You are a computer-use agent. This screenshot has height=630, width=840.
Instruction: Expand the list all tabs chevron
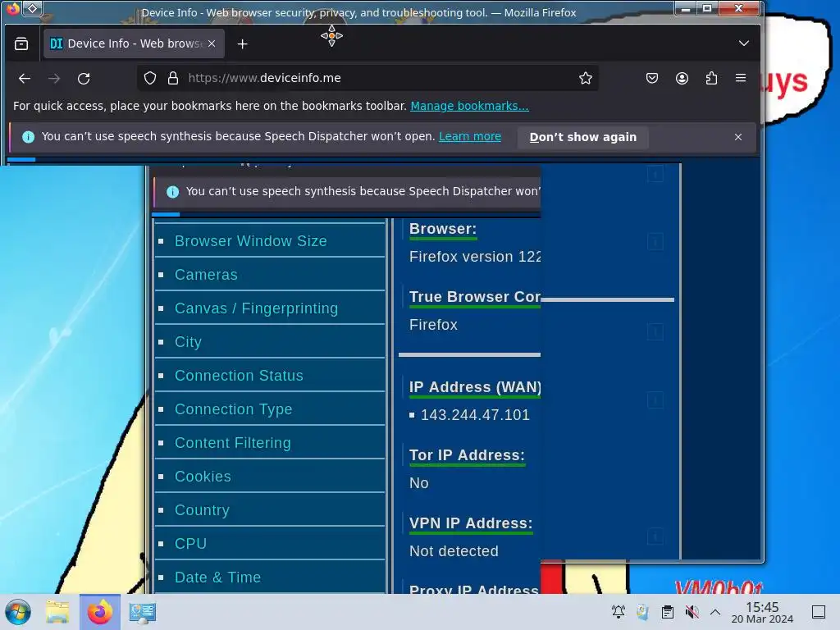743,43
